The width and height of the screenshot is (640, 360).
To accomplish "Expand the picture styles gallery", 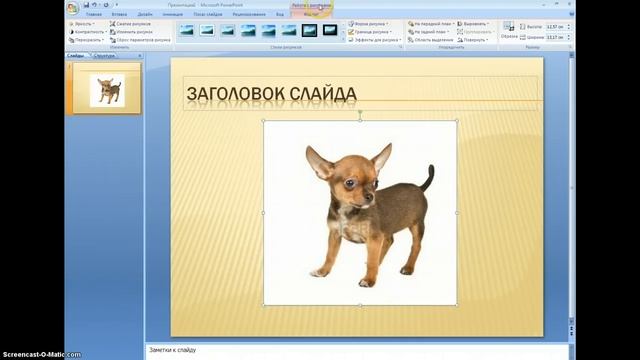I will coord(343,40).
